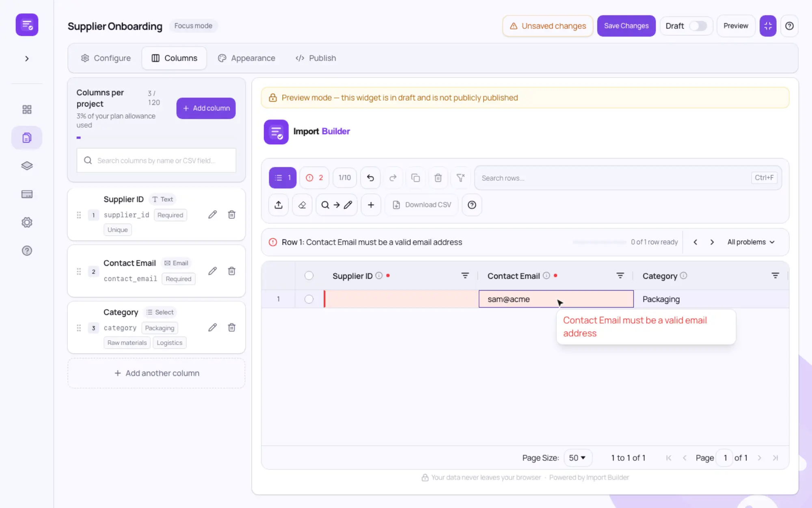
Task: Toggle all rows view button
Action: click(283, 178)
